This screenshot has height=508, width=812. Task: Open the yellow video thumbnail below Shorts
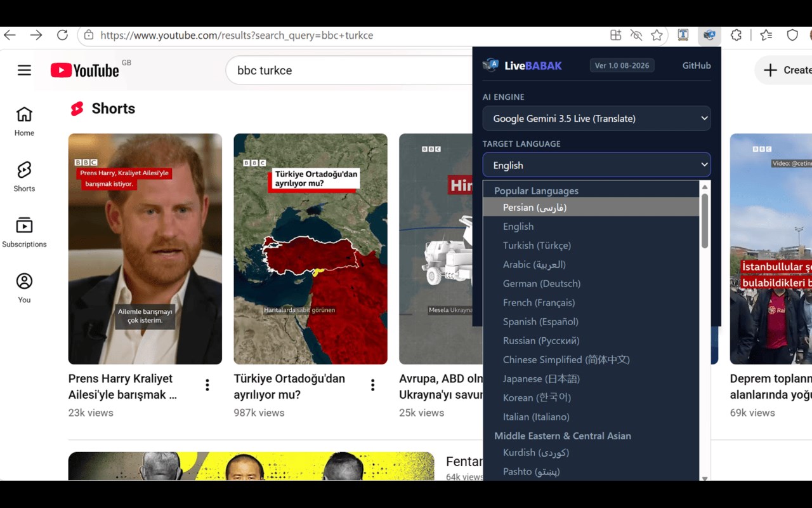pos(251,466)
